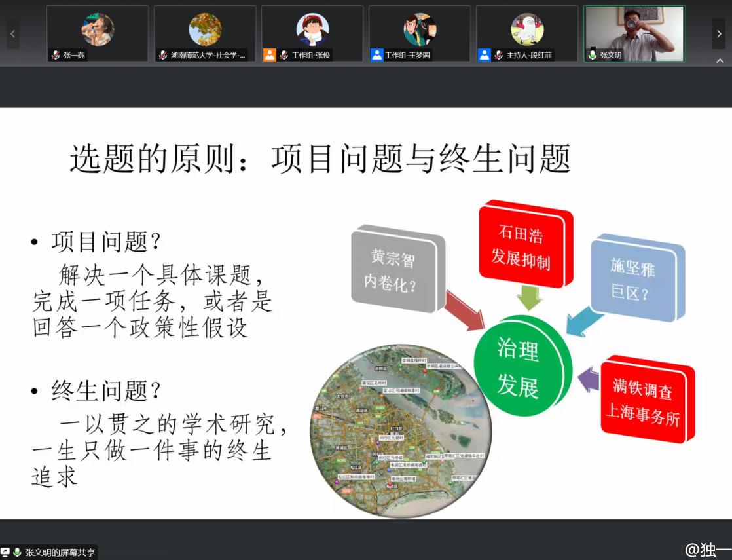
Task: Click the circular Shanghai map image on the slide
Action: coord(401,430)
